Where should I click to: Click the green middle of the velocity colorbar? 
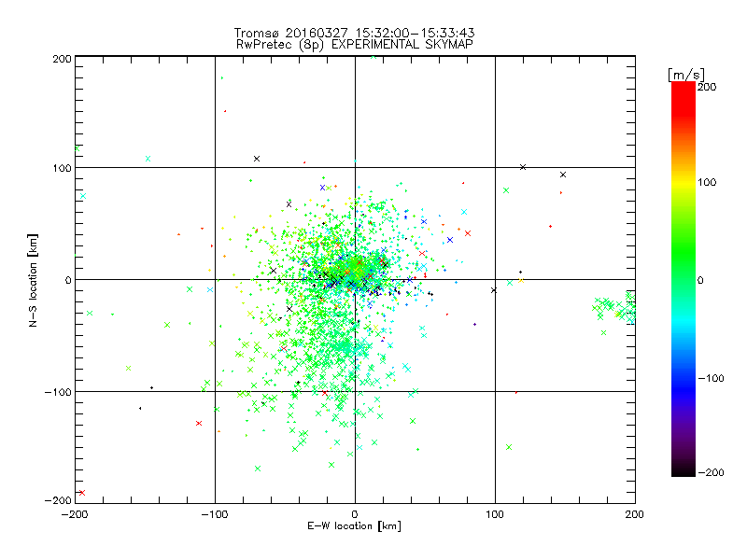[684, 267]
